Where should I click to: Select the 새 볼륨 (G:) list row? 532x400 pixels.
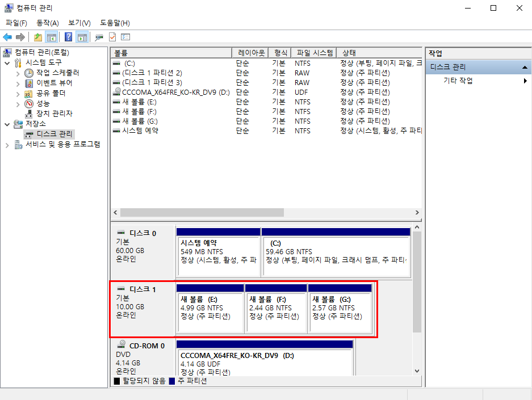[266, 121]
